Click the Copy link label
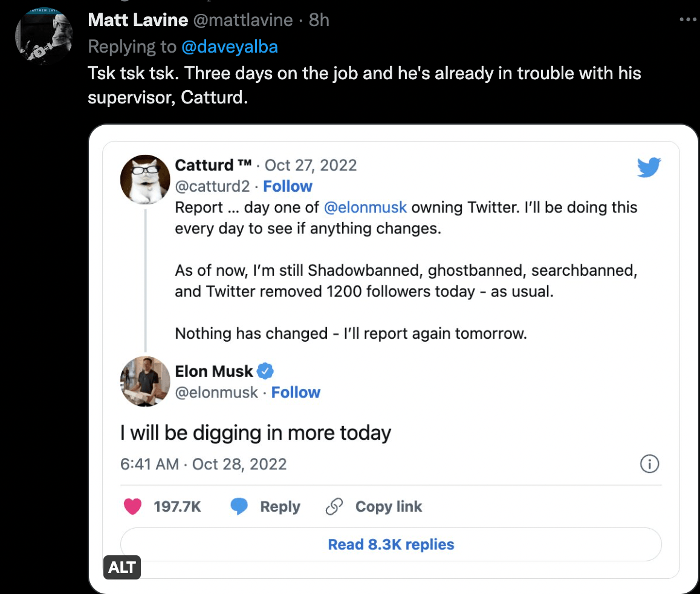Image resolution: width=700 pixels, height=594 pixels. pyautogui.click(x=388, y=506)
